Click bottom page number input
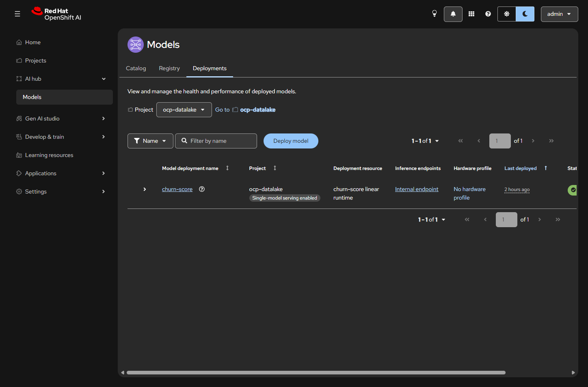 point(506,219)
